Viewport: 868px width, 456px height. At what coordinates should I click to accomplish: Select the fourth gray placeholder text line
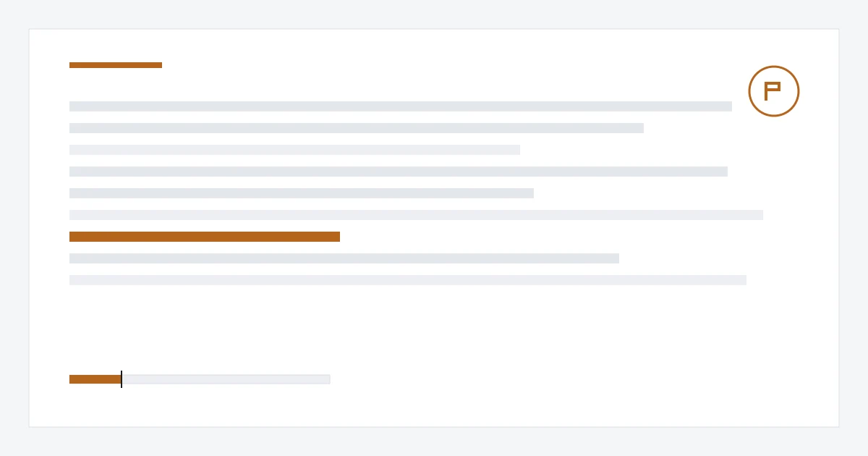point(399,172)
